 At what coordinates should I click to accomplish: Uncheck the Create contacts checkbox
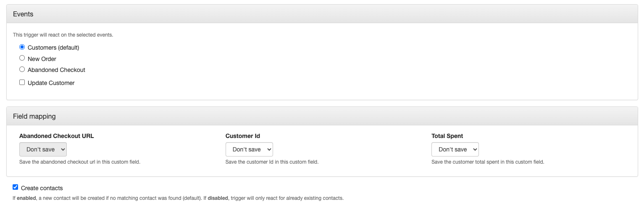(x=16, y=187)
